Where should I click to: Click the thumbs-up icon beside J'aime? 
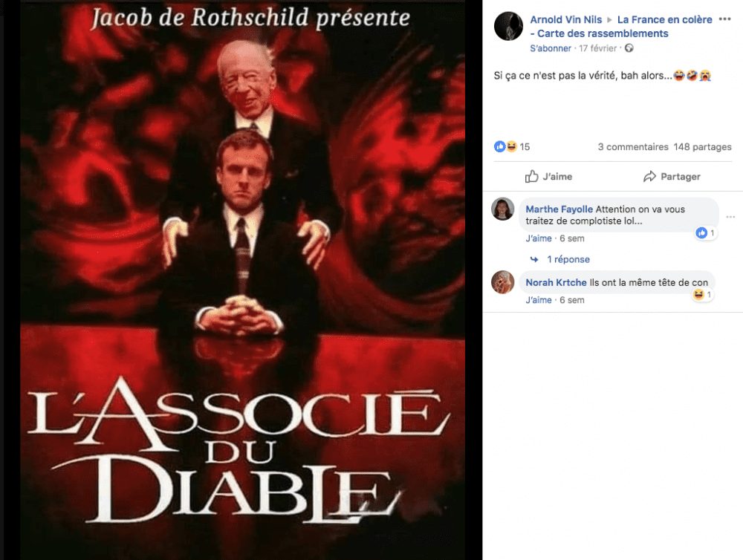532,176
